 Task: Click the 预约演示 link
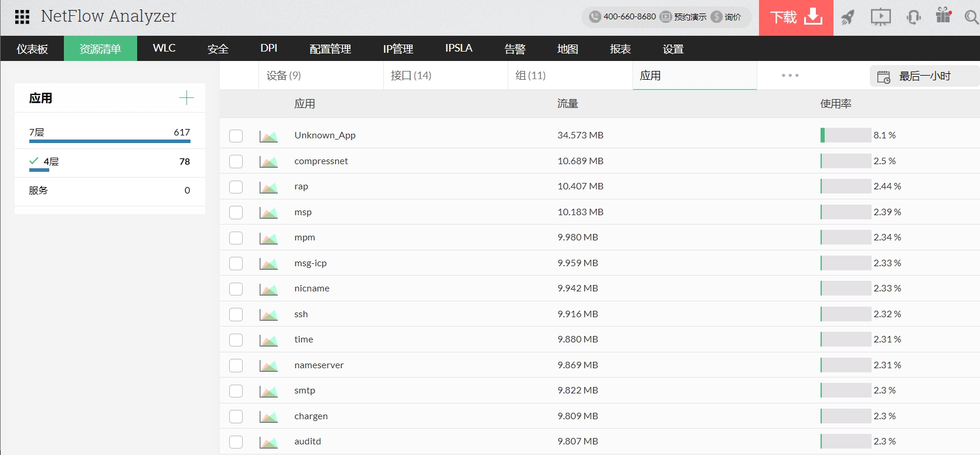pos(683,17)
